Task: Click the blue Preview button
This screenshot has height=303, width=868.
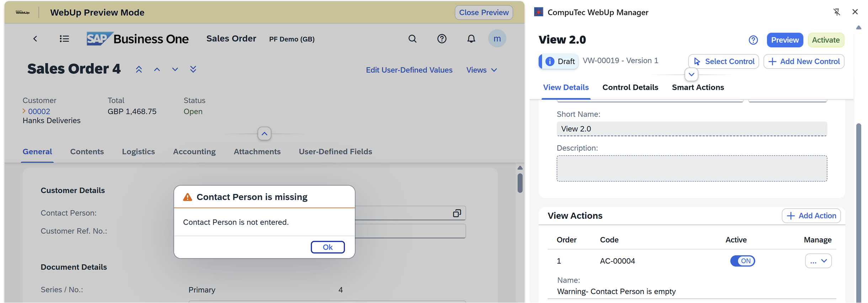Action: coord(785,40)
